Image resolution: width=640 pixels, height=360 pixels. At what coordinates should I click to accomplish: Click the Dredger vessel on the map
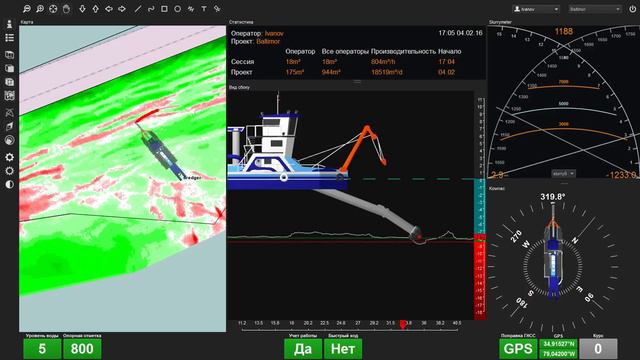(162, 154)
